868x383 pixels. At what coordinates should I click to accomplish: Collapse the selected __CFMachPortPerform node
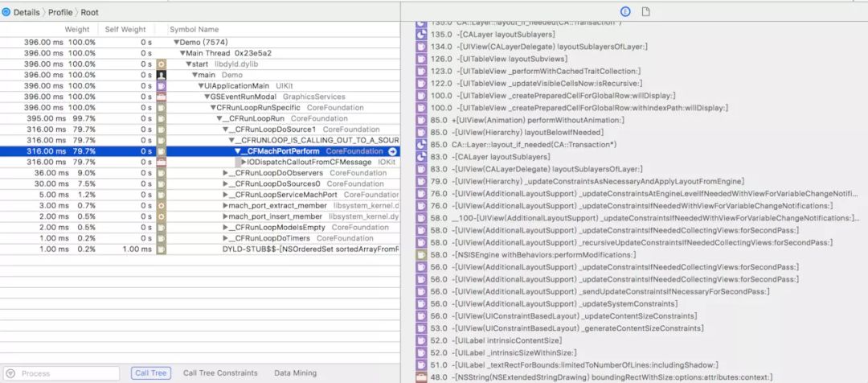coord(237,151)
